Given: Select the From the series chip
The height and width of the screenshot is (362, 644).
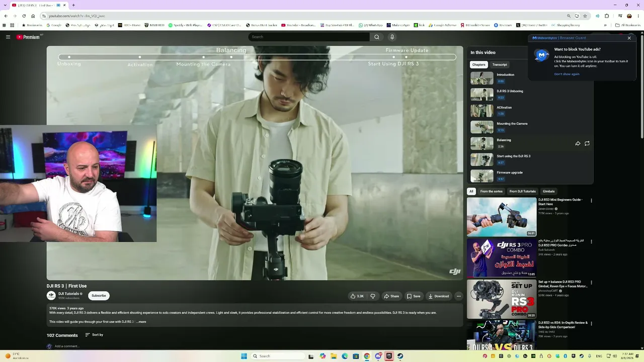Looking at the screenshot, I should click(x=492, y=191).
